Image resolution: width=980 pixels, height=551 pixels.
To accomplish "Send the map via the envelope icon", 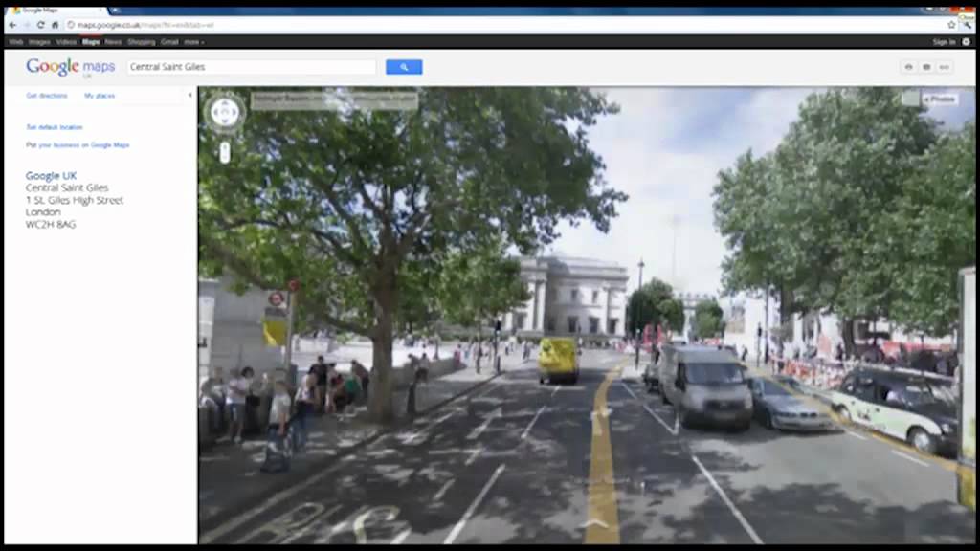I will tap(926, 67).
